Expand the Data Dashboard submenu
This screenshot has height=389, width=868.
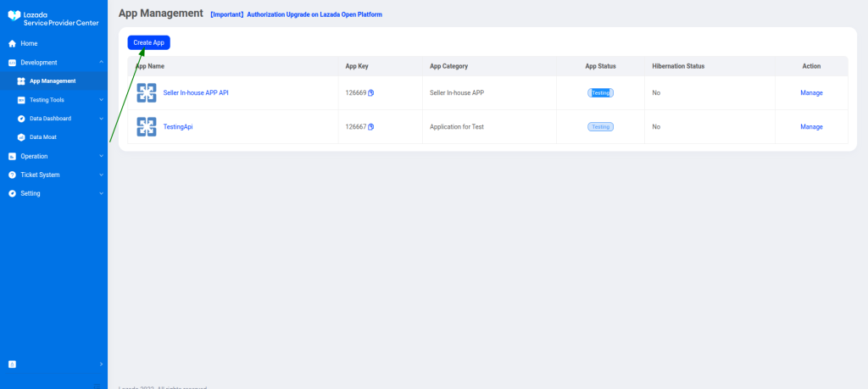coord(101,119)
